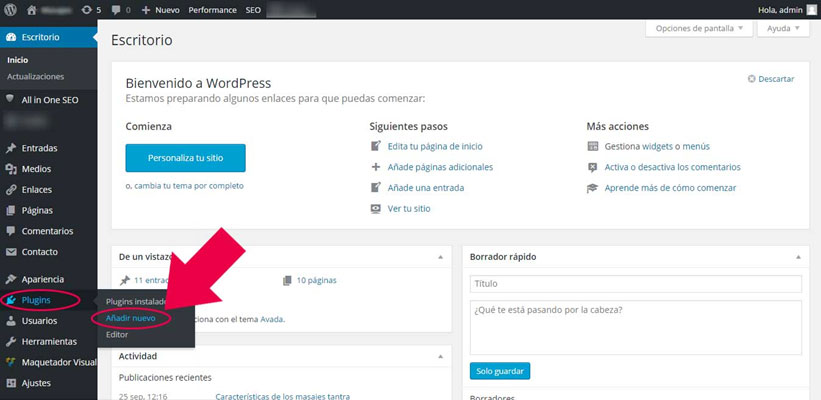Image resolution: width=821 pixels, height=400 pixels.
Task: Focus the ¿Qué te está pasando text area
Action: (636, 328)
